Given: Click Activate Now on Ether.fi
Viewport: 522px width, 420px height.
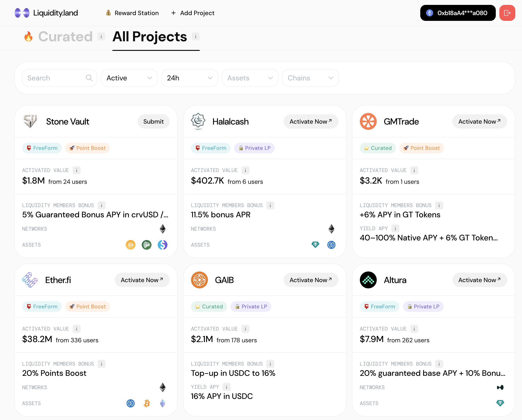Looking at the screenshot, I should (x=142, y=280).
